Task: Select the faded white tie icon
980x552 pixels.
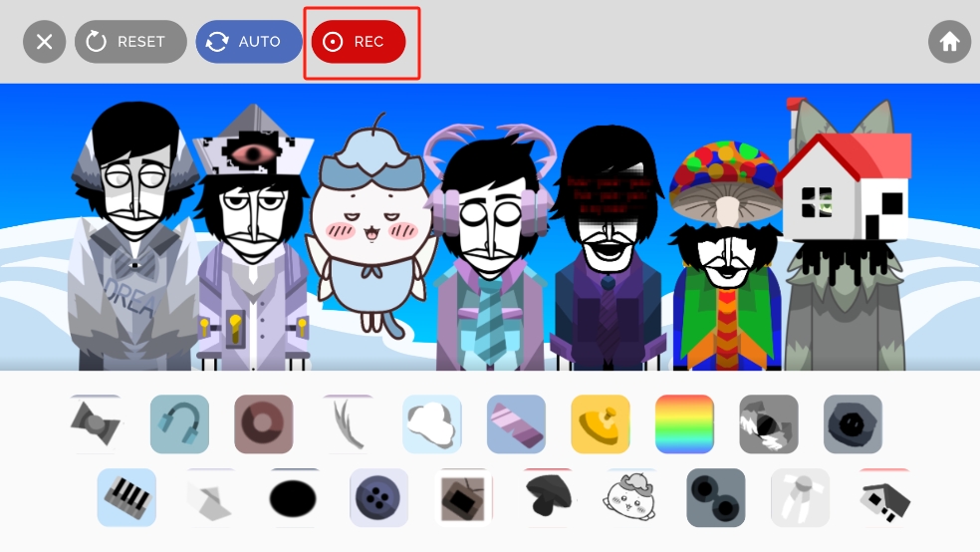Action: [800, 497]
